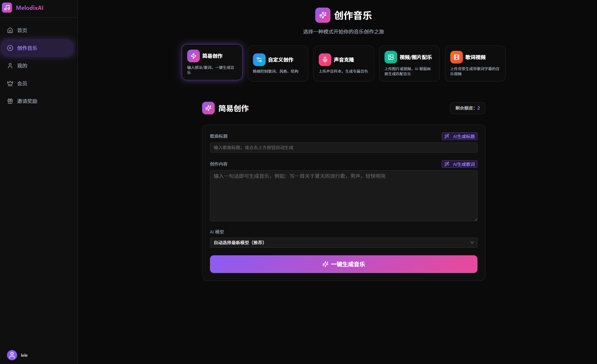Click the 简易创作 section heading text
The height and width of the screenshot is (364, 597).
tap(234, 108)
